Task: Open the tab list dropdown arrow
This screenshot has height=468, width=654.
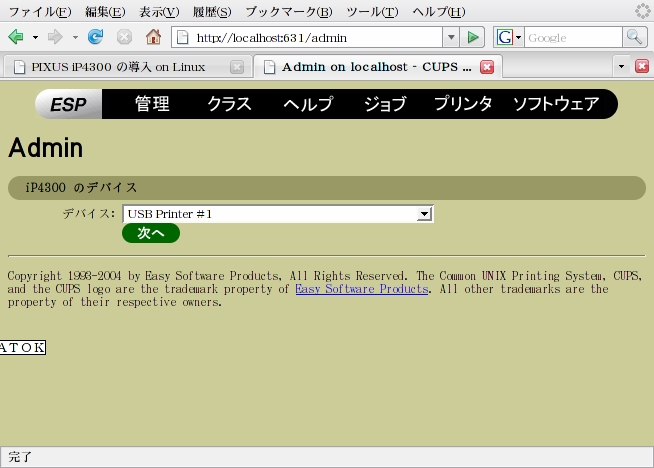Action: pos(621,67)
